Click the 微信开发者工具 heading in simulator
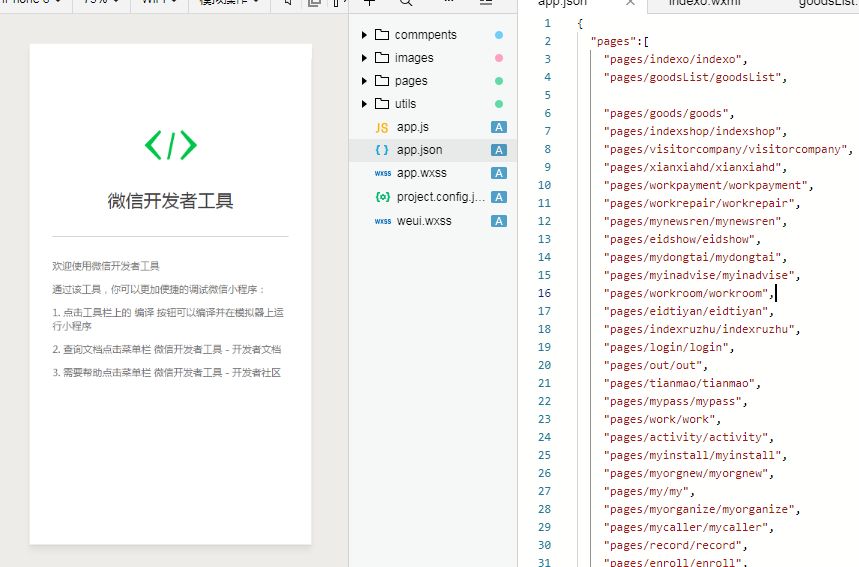The width and height of the screenshot is (859, 567). 170,201
